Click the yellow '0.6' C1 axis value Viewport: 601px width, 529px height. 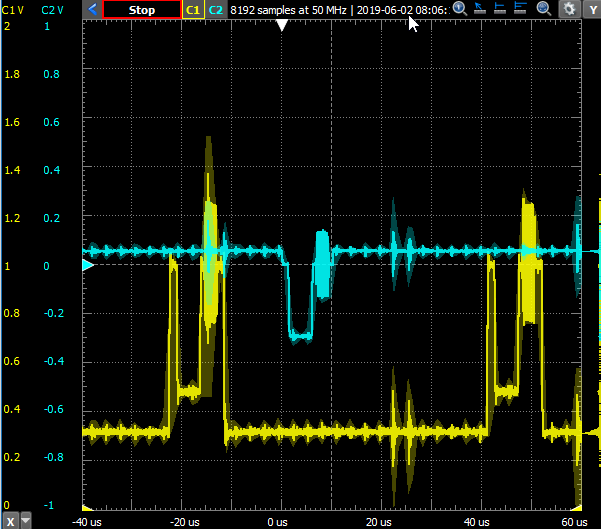[11, 361]
